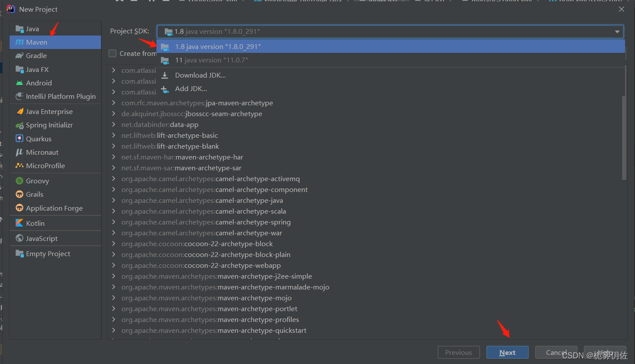Expand camel-archetype-component node
This screenshot has width=635, height=364.
(114, 189)
